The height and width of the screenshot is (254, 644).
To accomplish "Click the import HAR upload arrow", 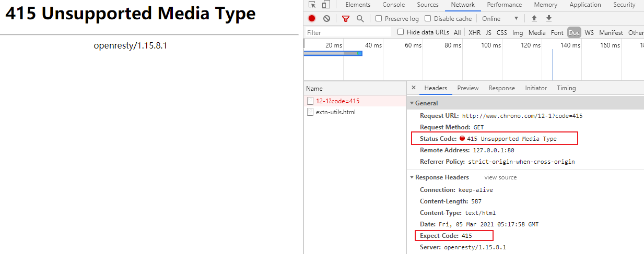I will tap(534, 19).
